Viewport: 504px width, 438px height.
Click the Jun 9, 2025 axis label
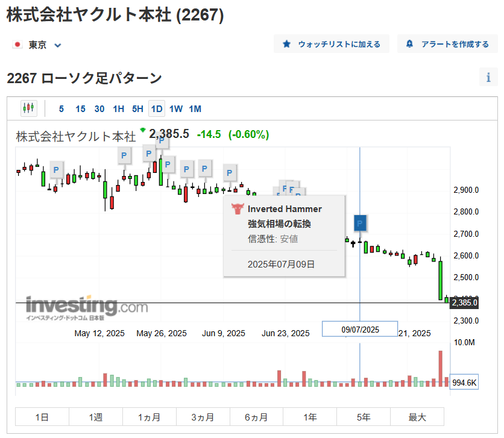point(224,333)
